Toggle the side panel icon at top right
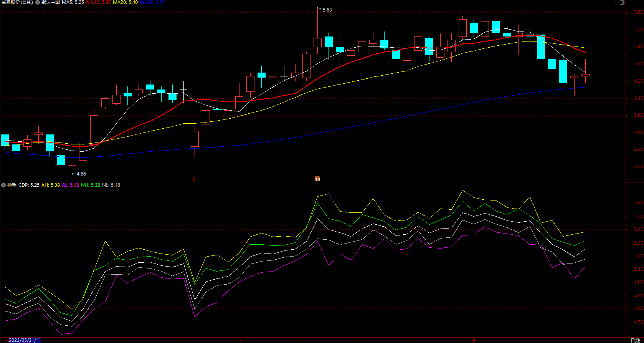The image size is (644, 343). 622,2
